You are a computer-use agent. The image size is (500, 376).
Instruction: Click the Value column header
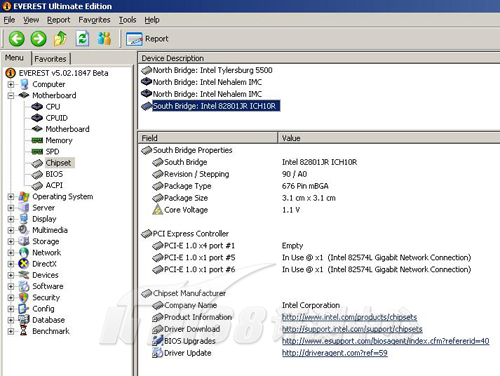(389, 138)
